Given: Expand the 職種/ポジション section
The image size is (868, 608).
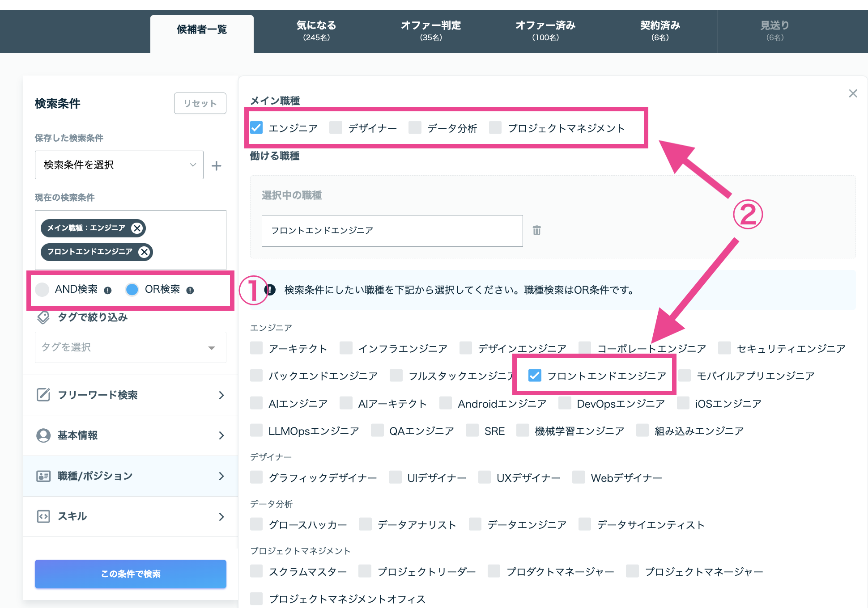Looking at the screenshot, I should (x=131, y=476).
